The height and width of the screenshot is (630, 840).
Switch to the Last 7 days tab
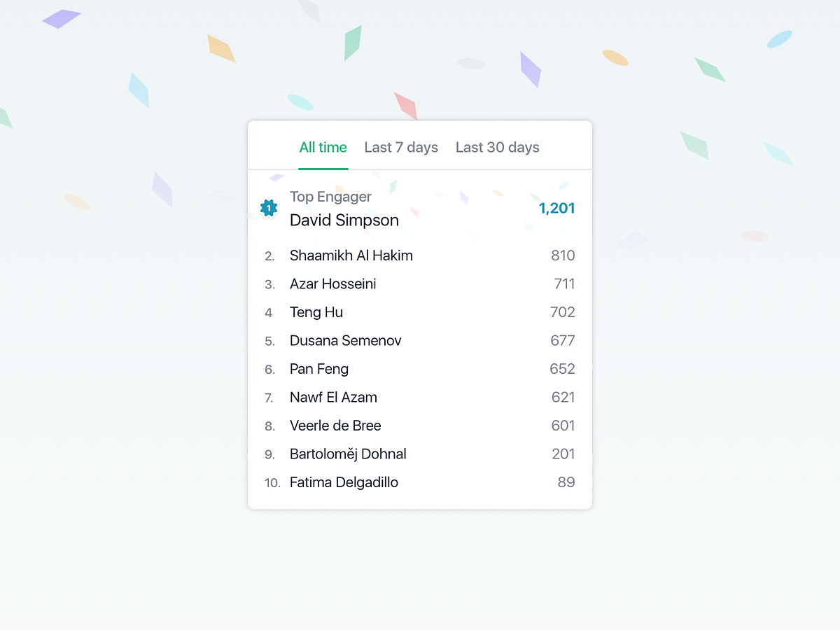[x=401, y=147]
